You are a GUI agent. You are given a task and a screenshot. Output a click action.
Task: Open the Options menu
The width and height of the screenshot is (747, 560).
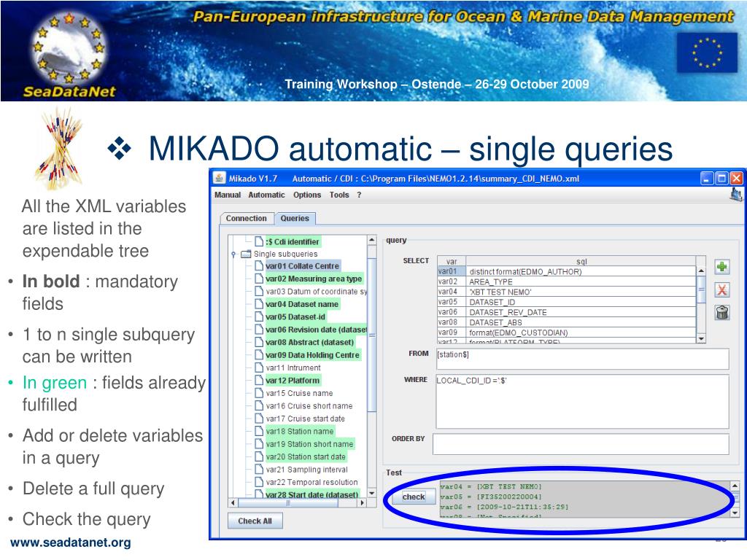tap(307, 195)
